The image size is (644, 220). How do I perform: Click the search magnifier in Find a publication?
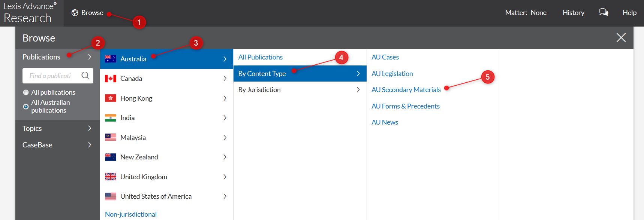pyautogui.click(x=85, y=76)
